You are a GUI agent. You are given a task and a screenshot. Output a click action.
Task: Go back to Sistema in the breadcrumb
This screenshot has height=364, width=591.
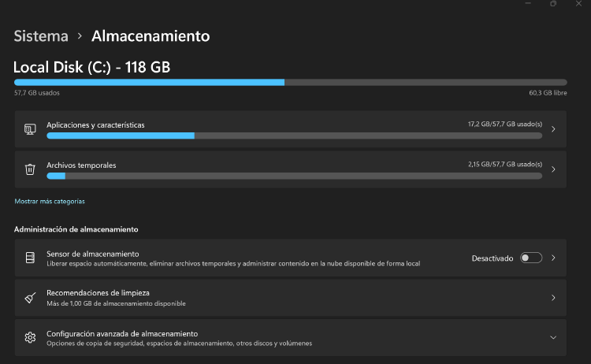tap(40, 36)
